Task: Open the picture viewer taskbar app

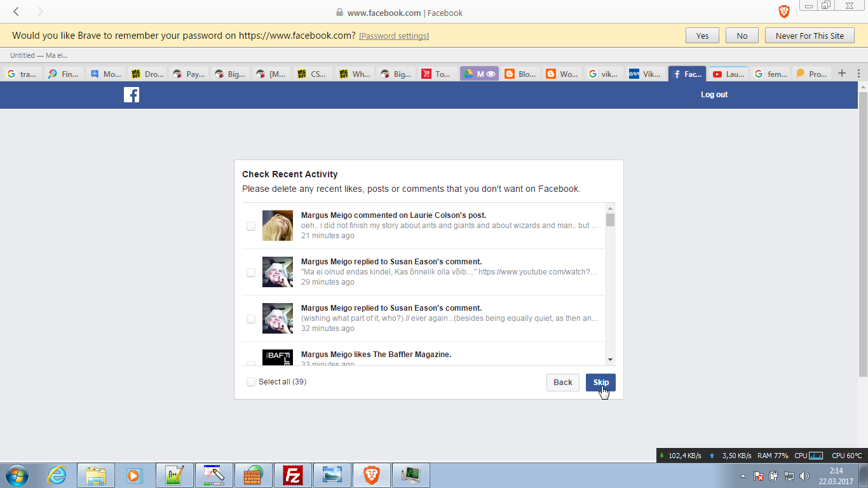Action: click(332, 475)
